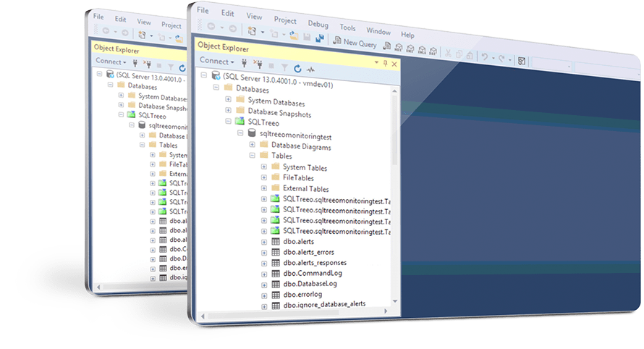Select FileTables folder in the front window

coord(298,177)
